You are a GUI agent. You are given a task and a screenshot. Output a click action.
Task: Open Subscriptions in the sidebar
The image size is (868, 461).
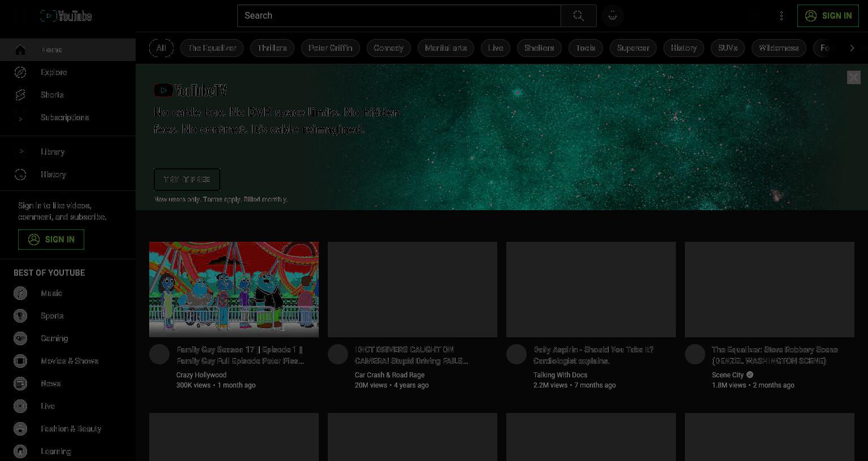click(x=68, y=118)
